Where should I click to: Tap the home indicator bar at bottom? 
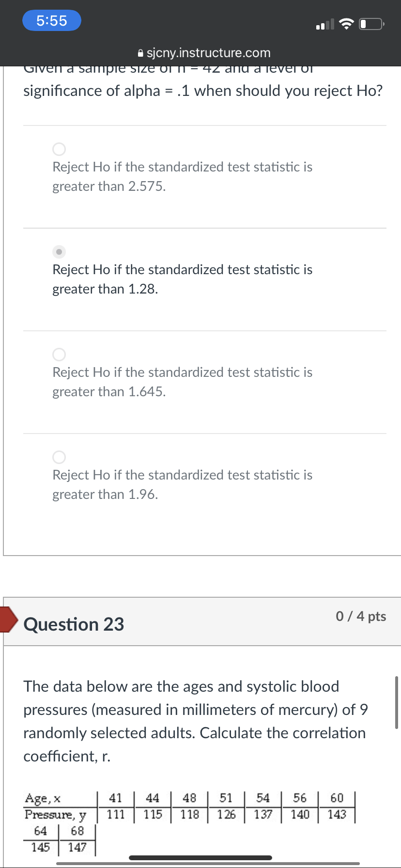(x=200, y=858)
